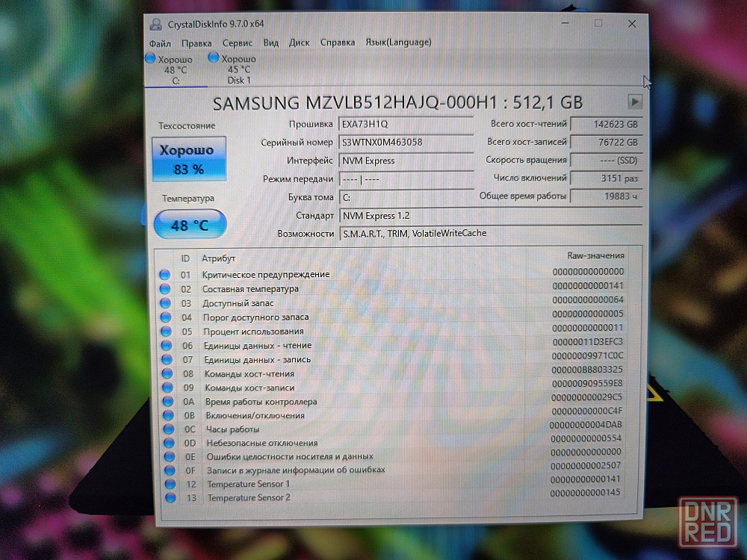
Task: Open the Файл menu
Action: (x=160, y=43)
